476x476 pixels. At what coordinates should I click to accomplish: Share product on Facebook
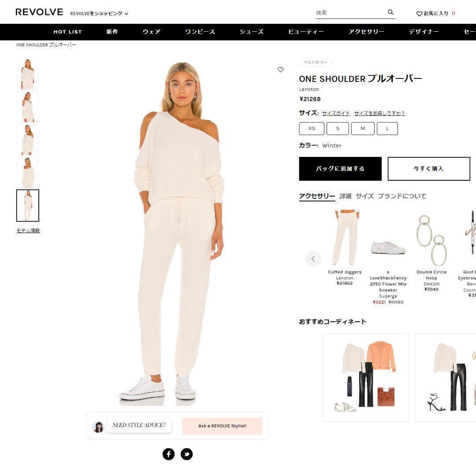pyautogui.click(x=168, y=454)
